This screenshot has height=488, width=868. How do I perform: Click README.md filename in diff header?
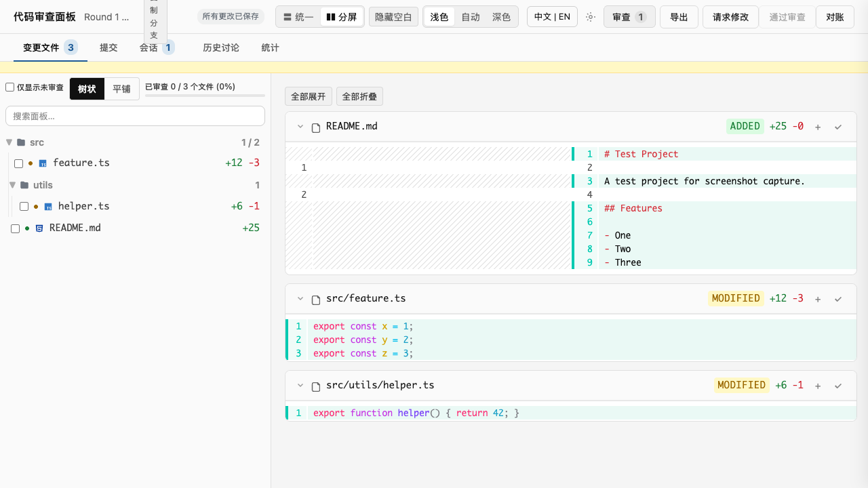point(352,126)
